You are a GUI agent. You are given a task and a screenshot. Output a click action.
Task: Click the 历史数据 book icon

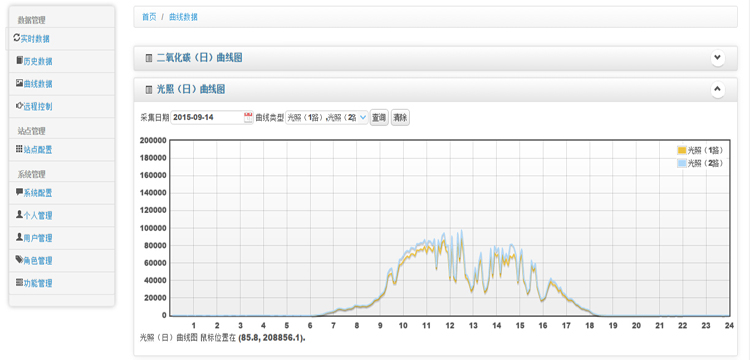pos(19,61)
